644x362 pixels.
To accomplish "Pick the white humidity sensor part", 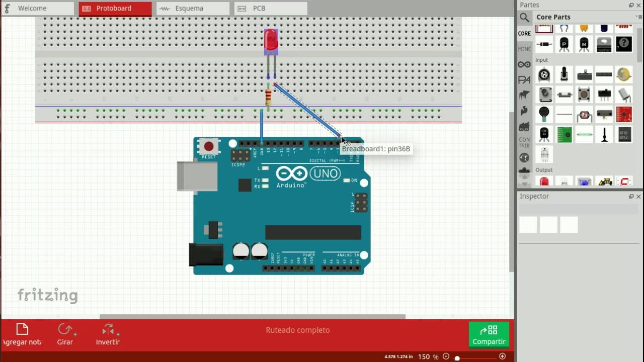I will [x=544, y=154].
